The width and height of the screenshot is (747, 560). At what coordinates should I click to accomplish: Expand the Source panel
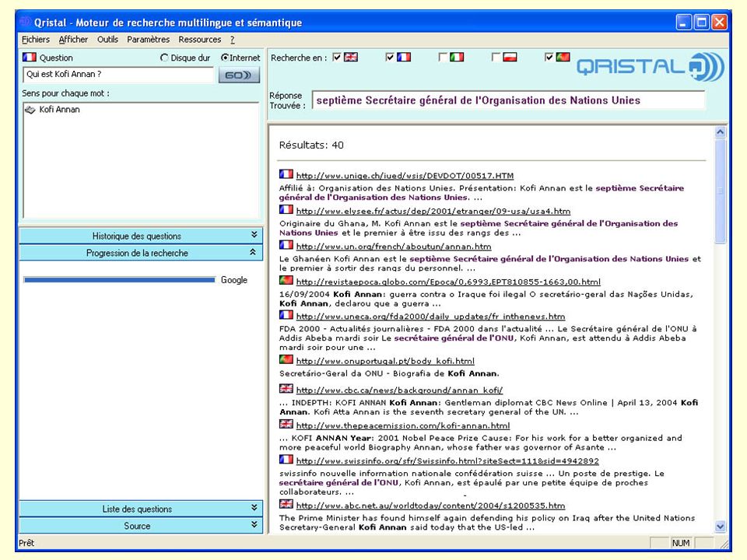point(141,526)
